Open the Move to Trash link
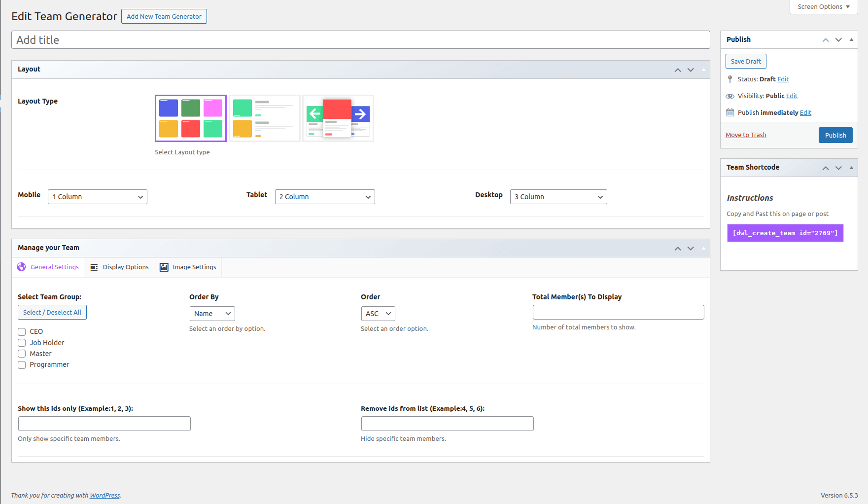Viewport: 868px width, 504px height. click(x=746, y=135)
